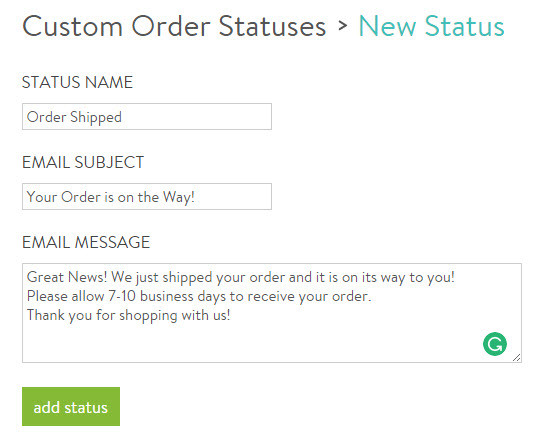Click the green Grammarly icon in message box
This screenshot has width=553, height=439.
(x=495, y=344)
